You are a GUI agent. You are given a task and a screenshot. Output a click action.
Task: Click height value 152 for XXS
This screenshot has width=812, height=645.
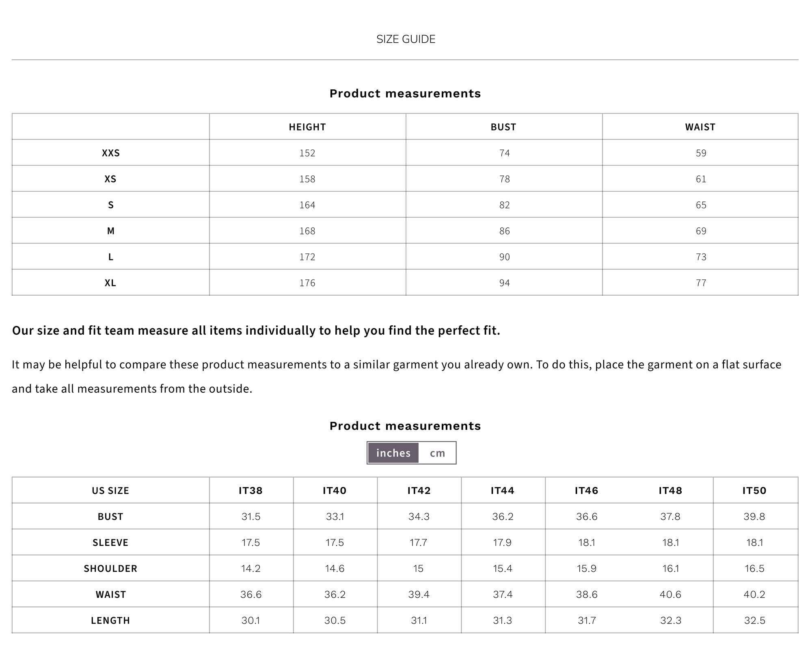point(307,153)
